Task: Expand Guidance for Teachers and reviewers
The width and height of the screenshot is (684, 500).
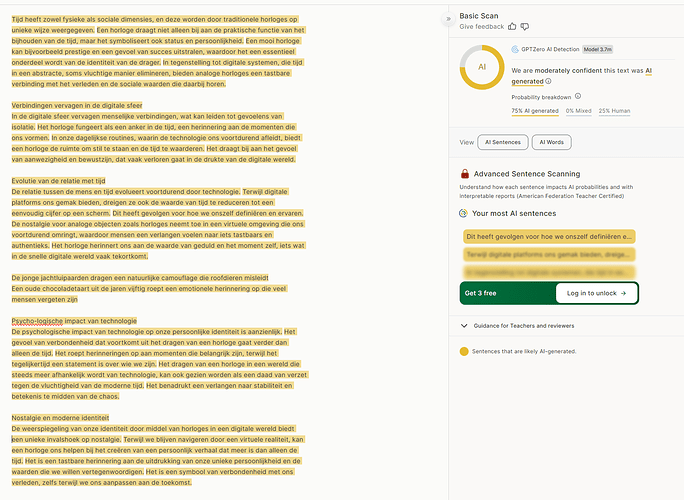Action: [464, 325]
